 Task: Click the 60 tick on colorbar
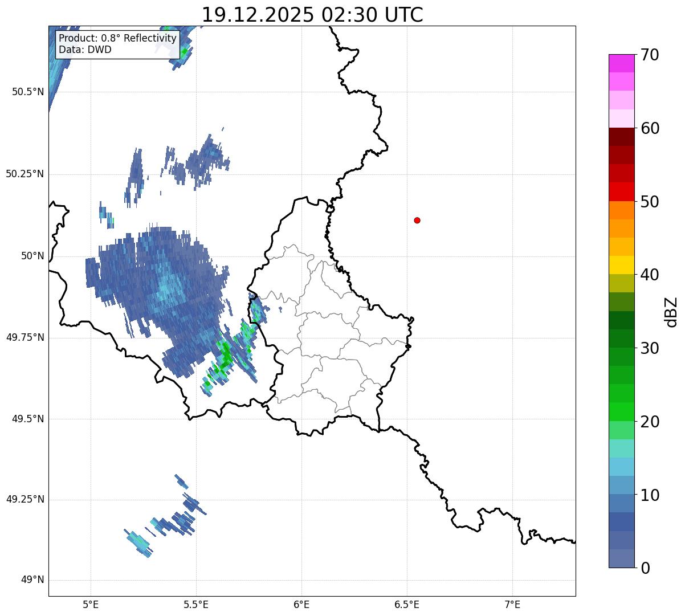coord(650,128)
